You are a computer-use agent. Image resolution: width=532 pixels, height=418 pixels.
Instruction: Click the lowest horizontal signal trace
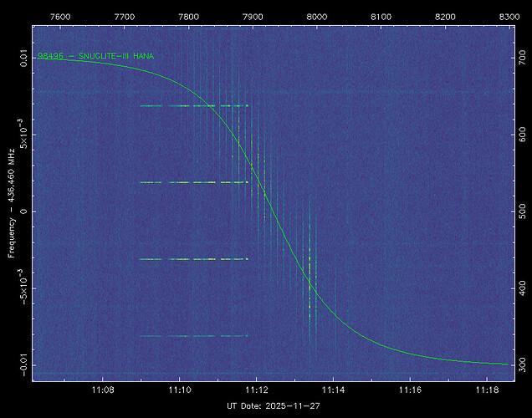194,336
